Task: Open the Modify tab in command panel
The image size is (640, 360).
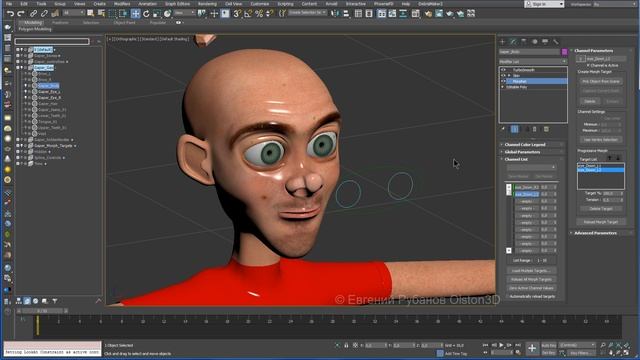Action: (513, 42)
